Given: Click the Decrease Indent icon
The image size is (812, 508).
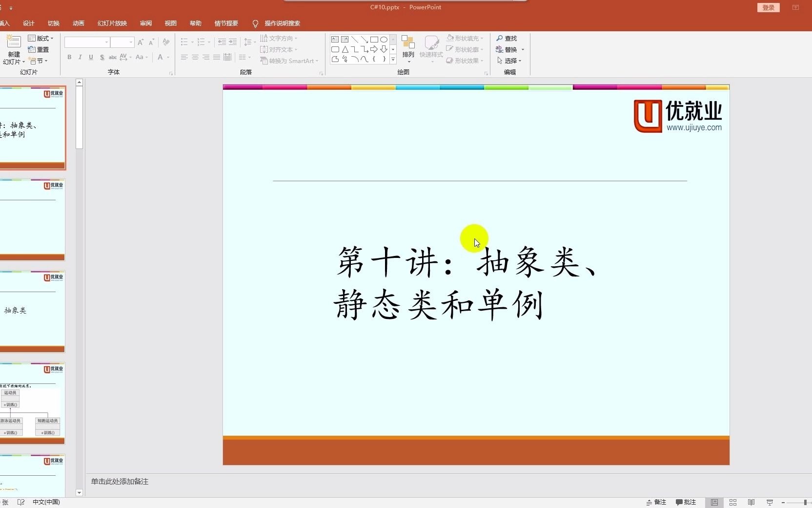Looking at the screenshot, I should click(222, 42).
